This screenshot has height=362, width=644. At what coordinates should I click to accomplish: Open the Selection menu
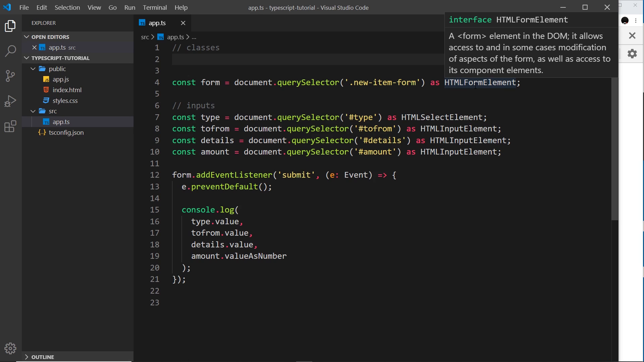(x=67, y=7)
